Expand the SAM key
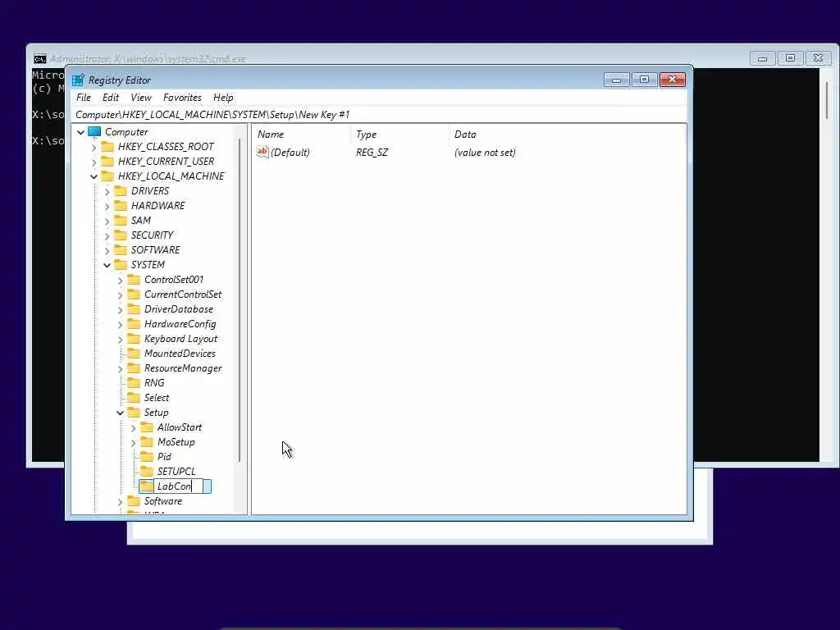The image size is (840, 630). pyautogui.click(x=107, y=221)
